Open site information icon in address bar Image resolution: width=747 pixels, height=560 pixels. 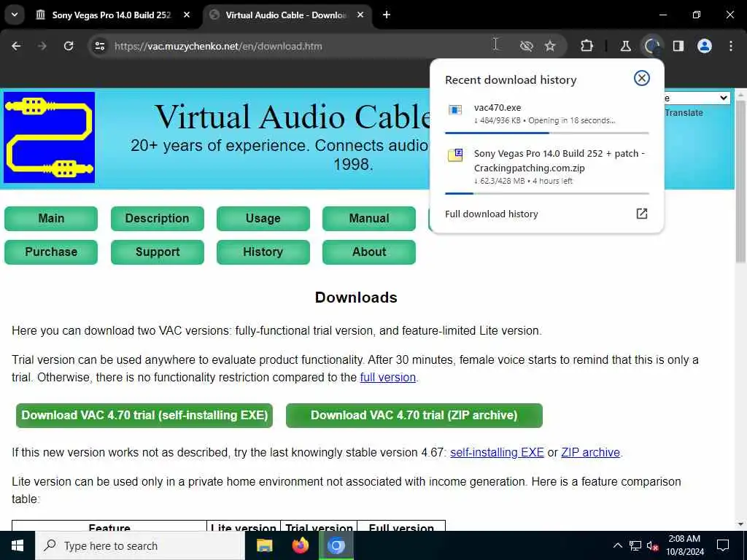tap(99, 46)
